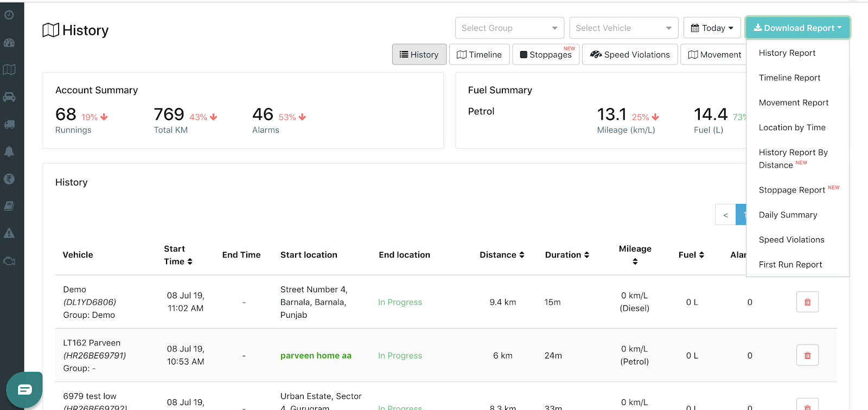Click the 769 Total KM figure
This screenshot has width=868, height=410.
169,114
